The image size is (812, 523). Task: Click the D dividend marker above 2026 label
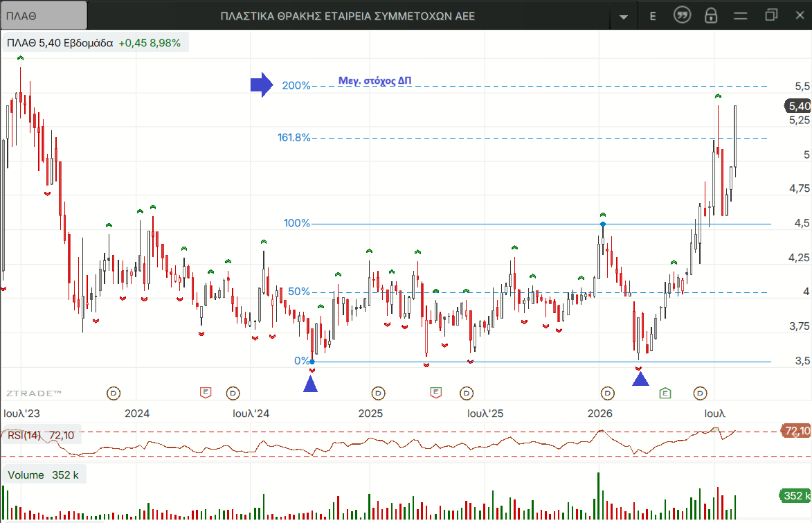608,393
